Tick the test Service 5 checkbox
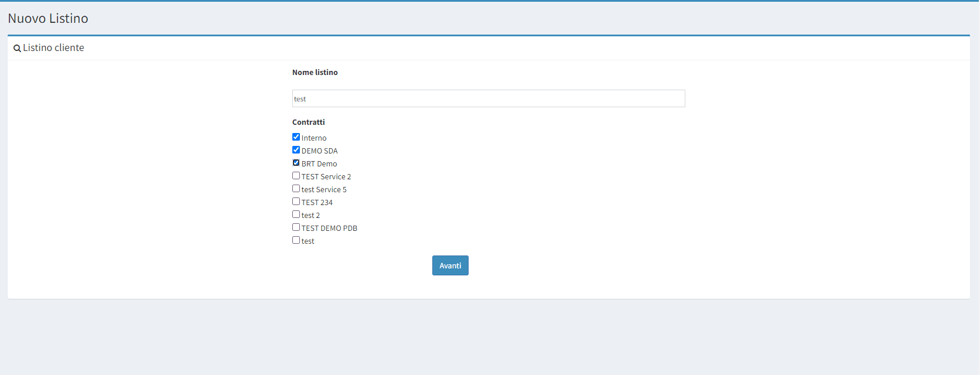The width and height of the screenshot is (980, 375). pyautogui.click(x=296, y=189)
